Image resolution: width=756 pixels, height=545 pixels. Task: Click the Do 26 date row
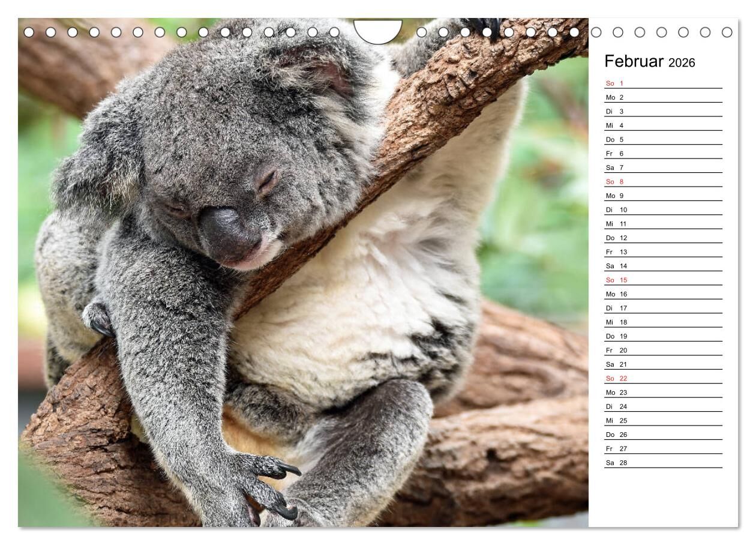pyautogui.click(x=662, y=435)
